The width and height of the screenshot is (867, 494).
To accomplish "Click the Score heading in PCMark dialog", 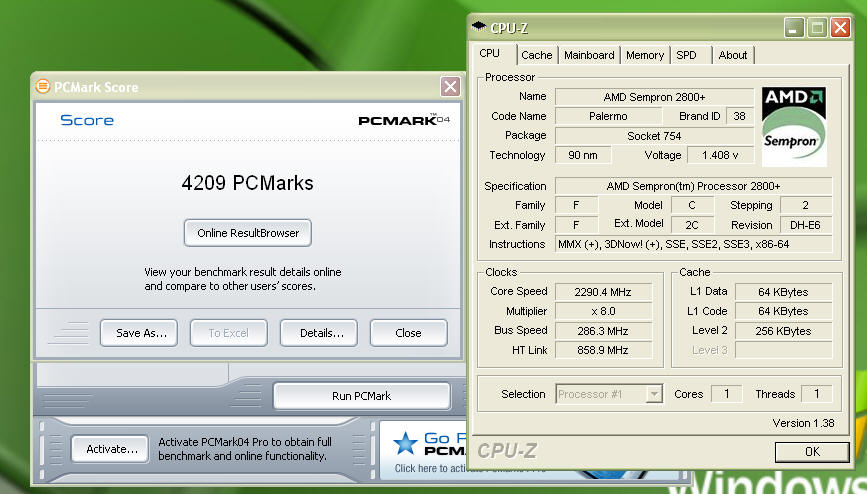I will click(x=87, y=120).
